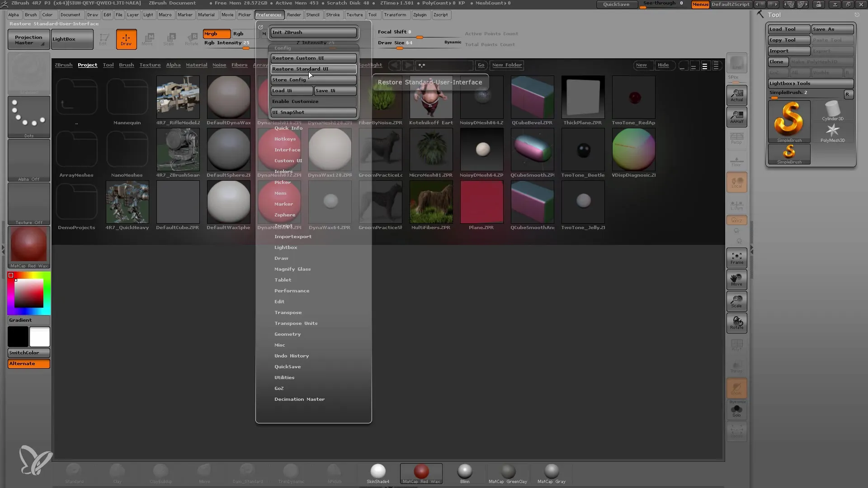This screenshot has height=488, width=868.
Task: Expand Undo History preferences section
Action: (x=292, y=355)
